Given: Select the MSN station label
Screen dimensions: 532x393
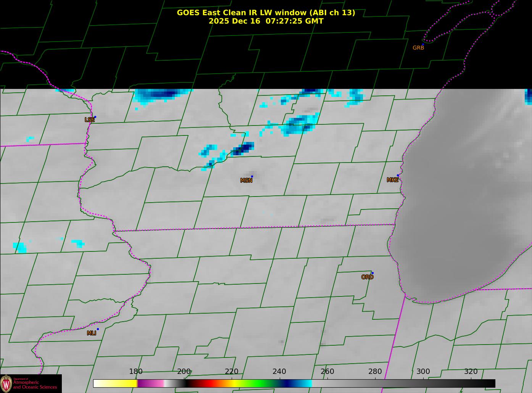Looking at the screenshot, I should (246, 180).
